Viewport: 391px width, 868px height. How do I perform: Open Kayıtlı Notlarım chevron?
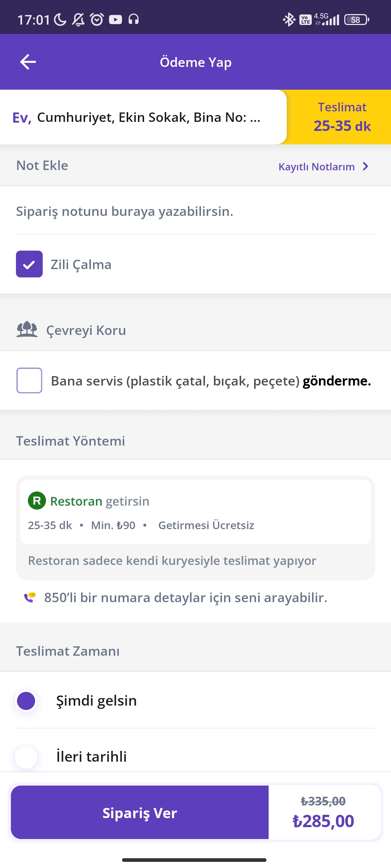click(x=366, y=166)
